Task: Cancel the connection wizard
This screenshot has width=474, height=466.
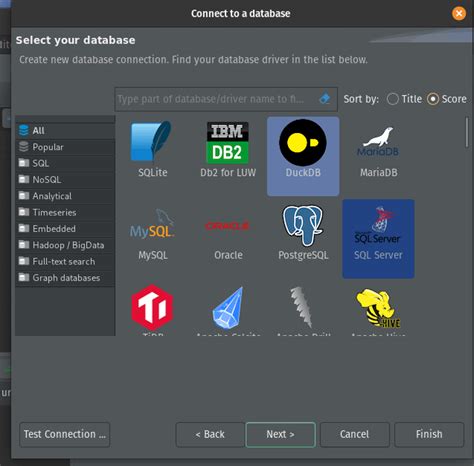Action: (354, 434)
